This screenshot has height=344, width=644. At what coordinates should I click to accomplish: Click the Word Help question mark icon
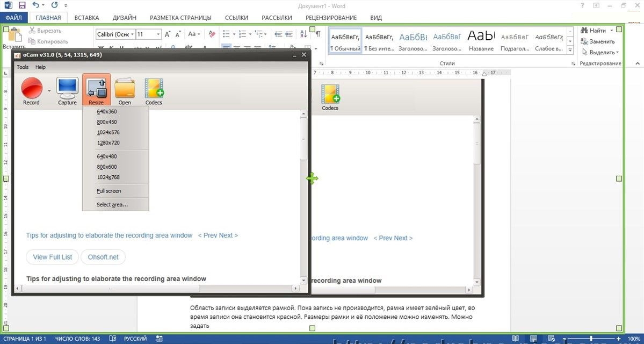coord(582,5)
